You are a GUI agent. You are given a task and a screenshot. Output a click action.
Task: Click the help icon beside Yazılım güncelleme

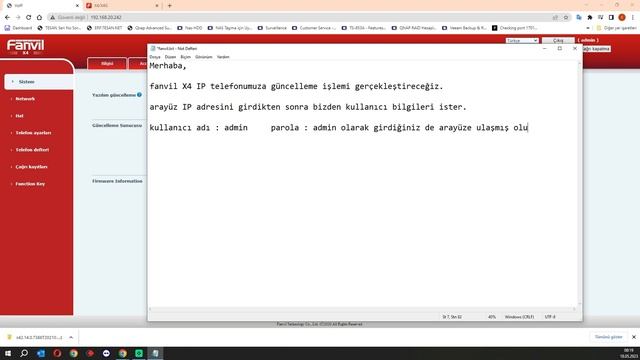pyautogui.click(x=140, y=95)
